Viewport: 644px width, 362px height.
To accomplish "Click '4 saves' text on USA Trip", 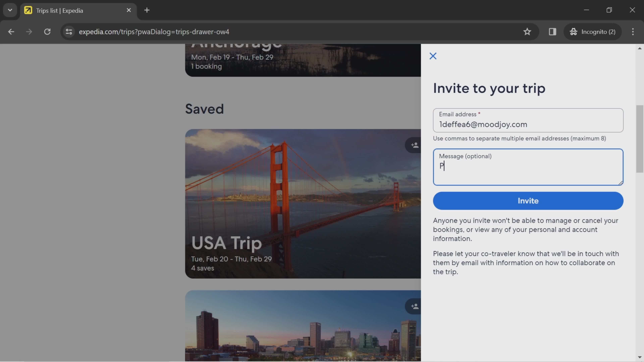I will [202, 268].
